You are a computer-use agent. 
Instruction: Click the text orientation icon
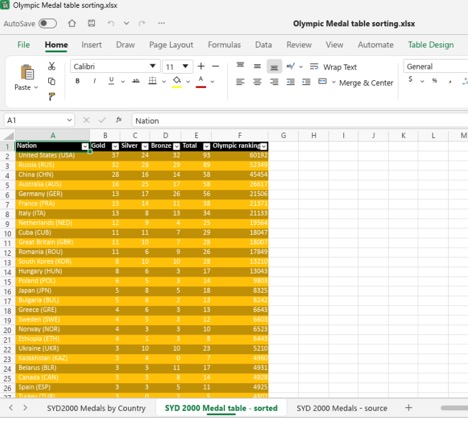291,66
